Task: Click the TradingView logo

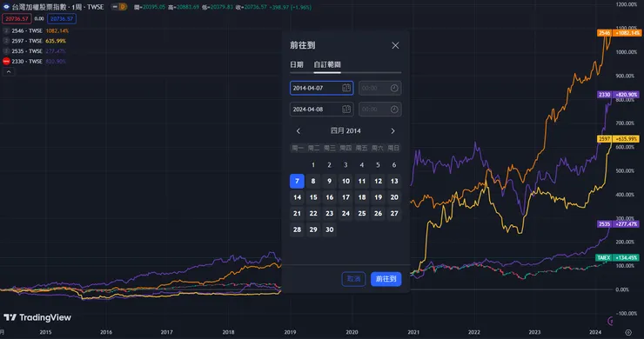Action: click(x=37, y=317)
